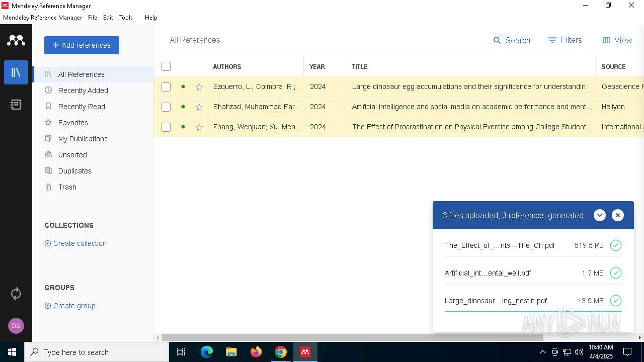644x362 pixels.
Task: Check the Shahzad reference checkbox
Action: click(166, 107)
